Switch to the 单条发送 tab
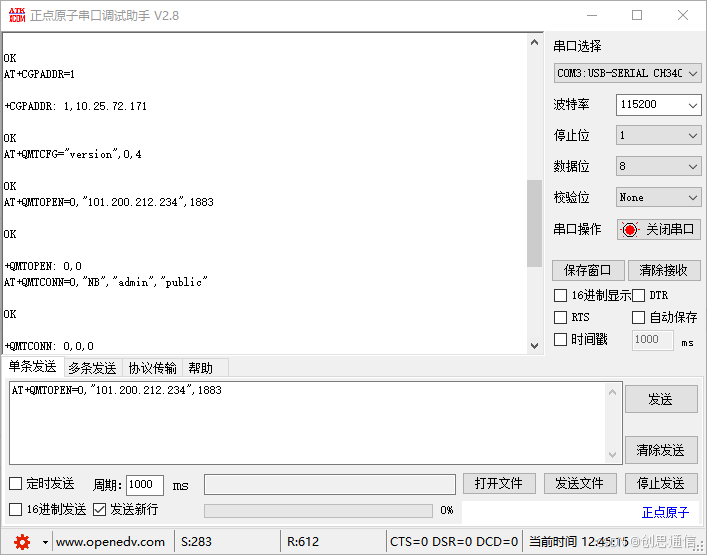This screenshot has width=707, height=555. pyautogui.click(x=32, y=367)
